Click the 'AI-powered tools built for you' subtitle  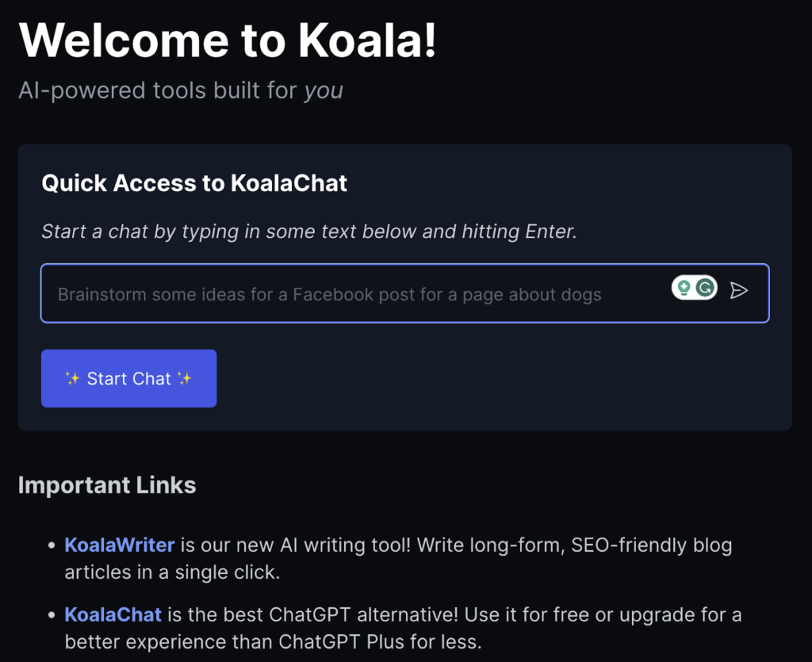pos(181,90)
